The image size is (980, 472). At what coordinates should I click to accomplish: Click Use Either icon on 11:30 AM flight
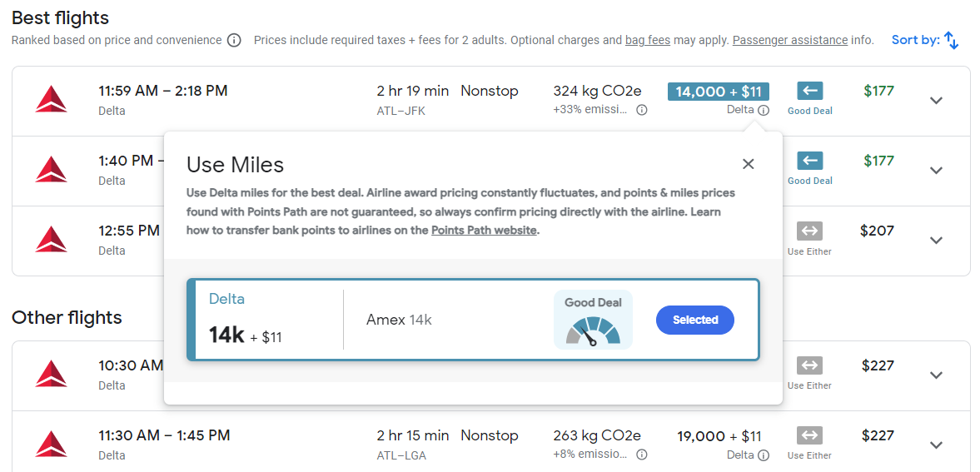[x=809, y=435]
